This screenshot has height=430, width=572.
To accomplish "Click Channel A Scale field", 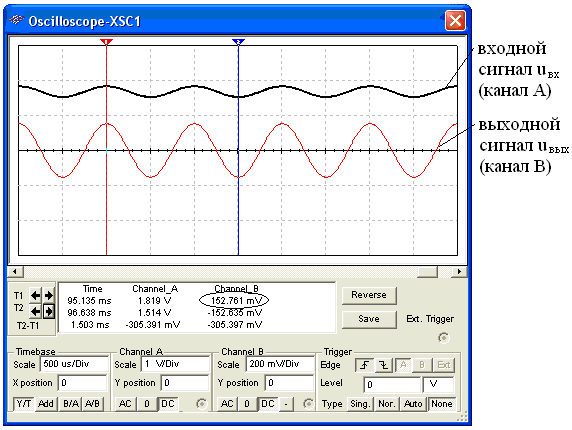I will point(175,364).
